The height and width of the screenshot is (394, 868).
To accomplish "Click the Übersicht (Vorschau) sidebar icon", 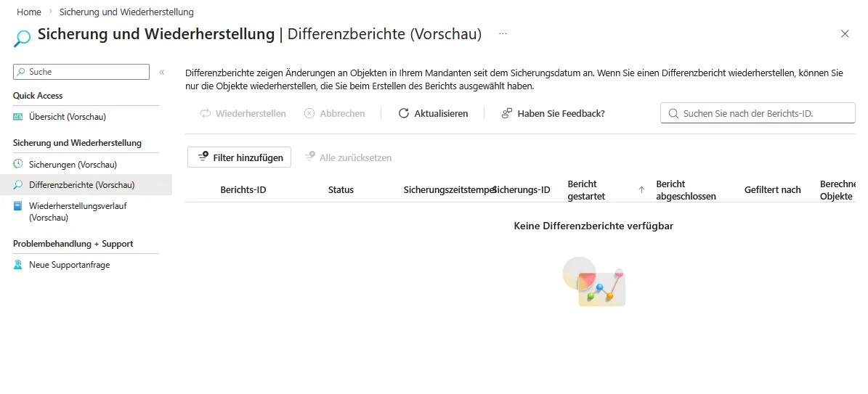I will point(18,117).
